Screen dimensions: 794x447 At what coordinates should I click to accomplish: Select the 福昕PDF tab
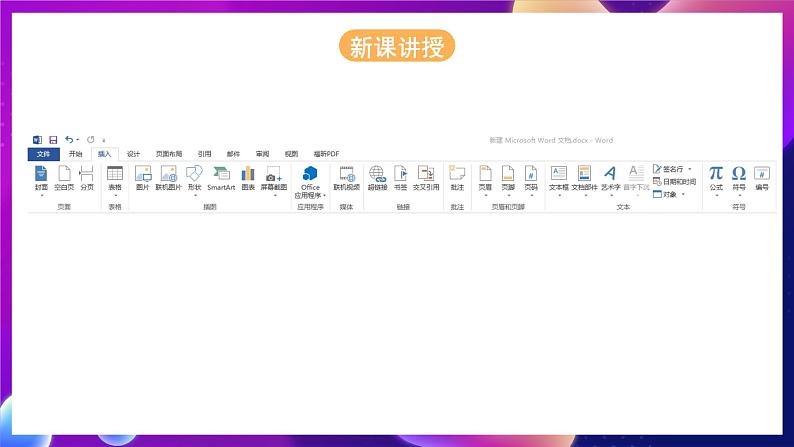coord(326,154)
